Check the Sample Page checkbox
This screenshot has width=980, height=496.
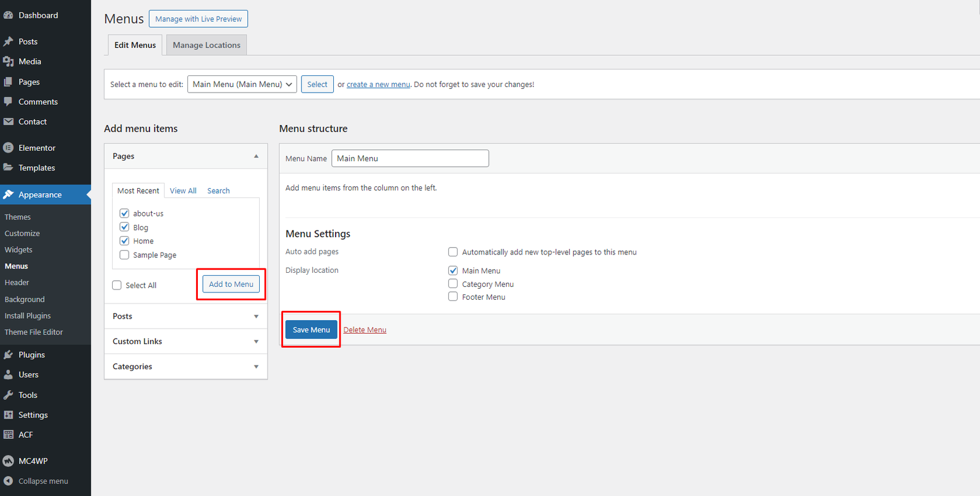point(124,255)
